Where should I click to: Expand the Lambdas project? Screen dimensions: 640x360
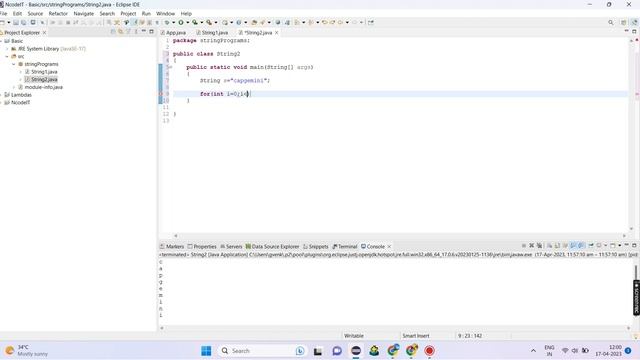click(x=1, y=95)
